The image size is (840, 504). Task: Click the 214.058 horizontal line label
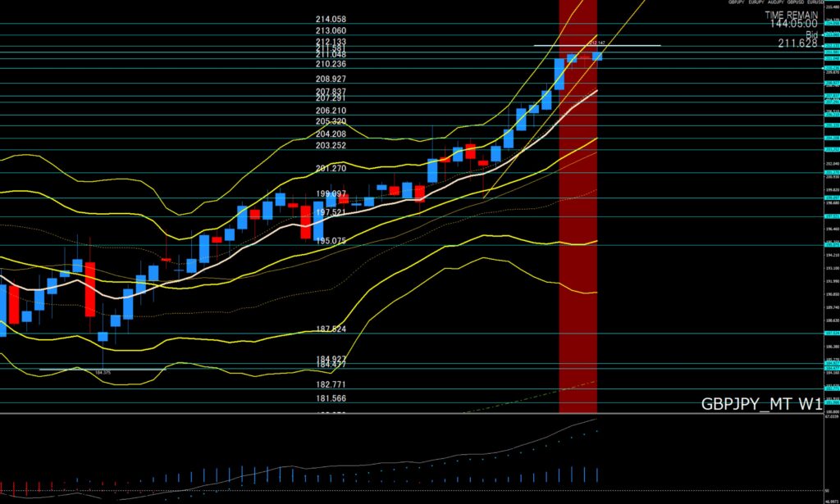331,19
